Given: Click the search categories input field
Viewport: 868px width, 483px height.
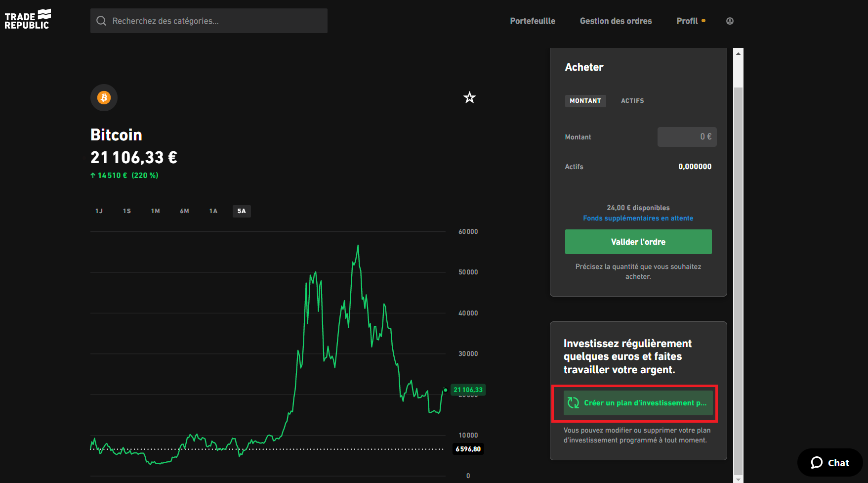Looking at the screenshot, I should coord(209,21).
